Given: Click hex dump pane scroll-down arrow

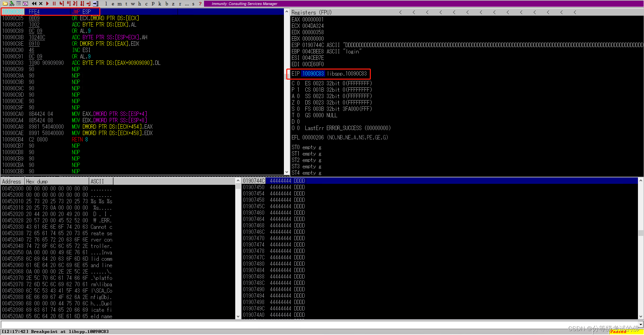Looking at the screenshot, I should pos(238,316).
